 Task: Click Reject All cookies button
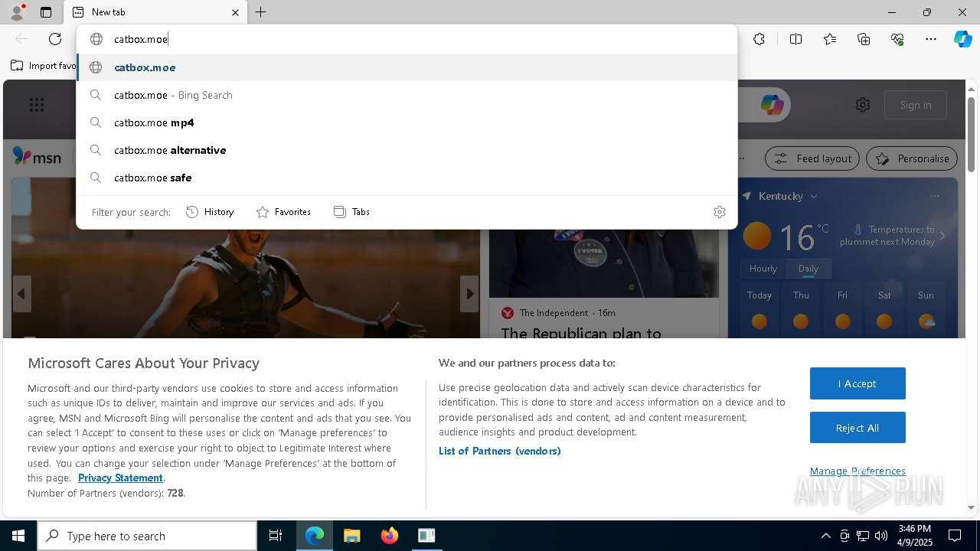click(x=857, y=428)
